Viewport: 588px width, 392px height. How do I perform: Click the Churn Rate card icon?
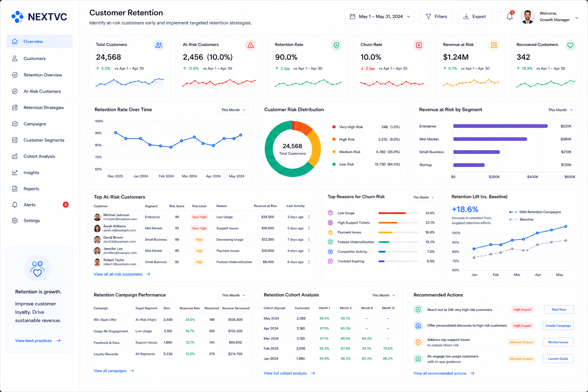tap(419, 45)
